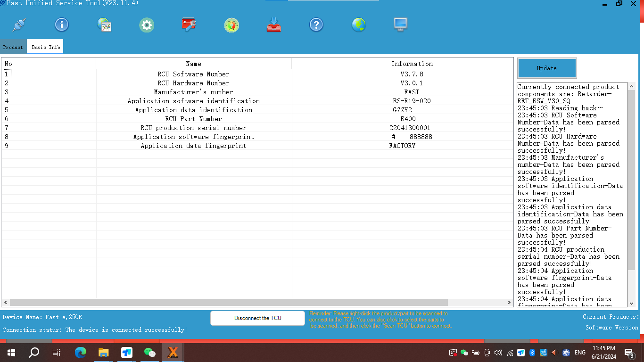Switch to the Product tab
644x362 pixels.
(13, 47)
